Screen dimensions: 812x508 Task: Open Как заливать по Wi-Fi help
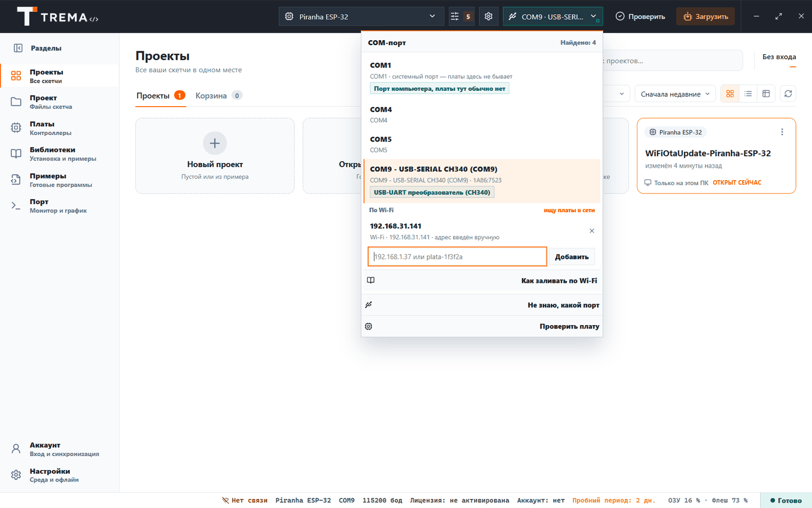click(482, 281)
